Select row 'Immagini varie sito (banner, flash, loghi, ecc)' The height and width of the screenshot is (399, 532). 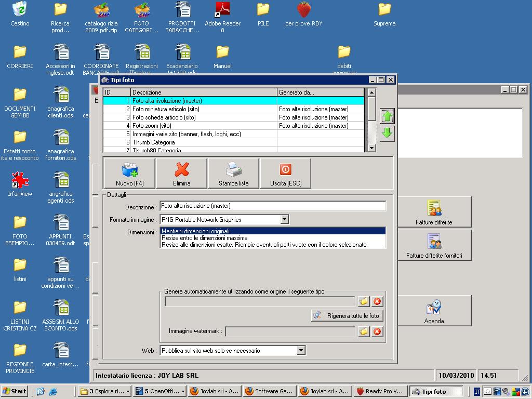(233, 134)
